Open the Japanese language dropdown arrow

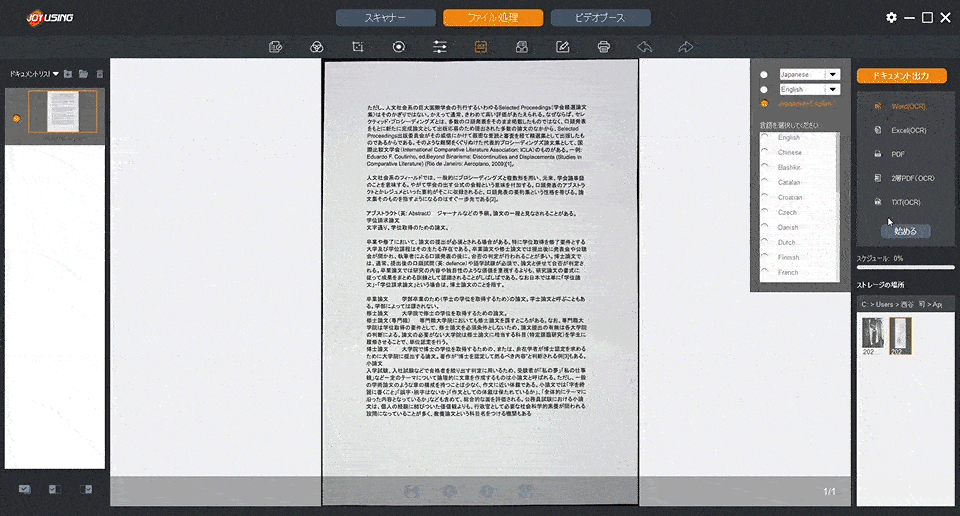[832, 75]
